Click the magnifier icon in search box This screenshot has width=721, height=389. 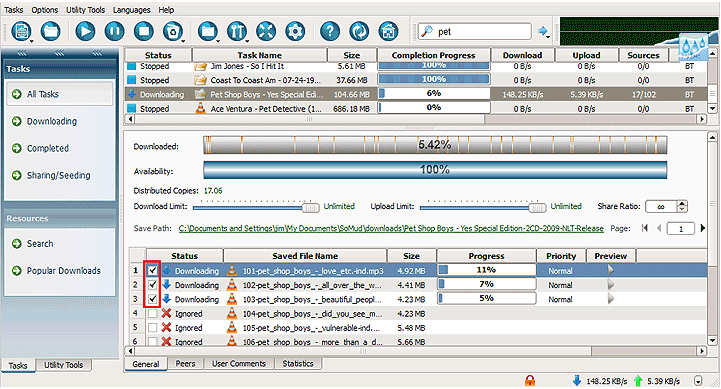(428, 31)
